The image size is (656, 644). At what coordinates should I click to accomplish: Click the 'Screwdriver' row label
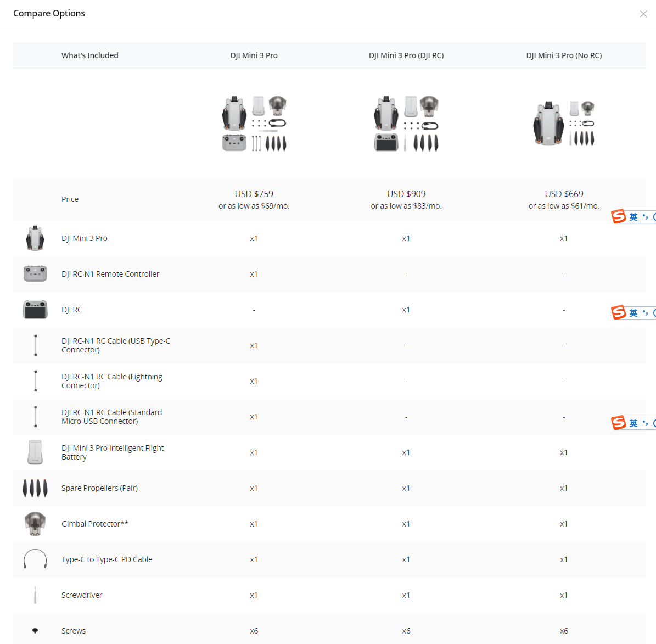[x=82, y=595]
